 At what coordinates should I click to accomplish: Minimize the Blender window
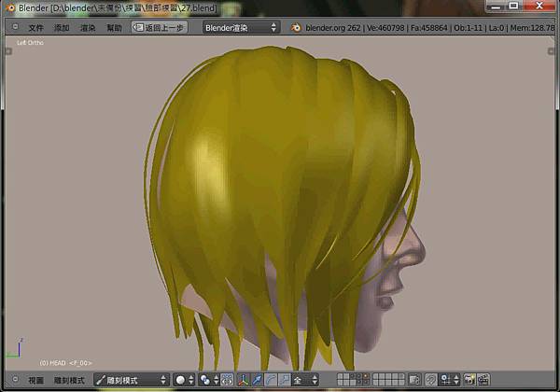[496, 7]
